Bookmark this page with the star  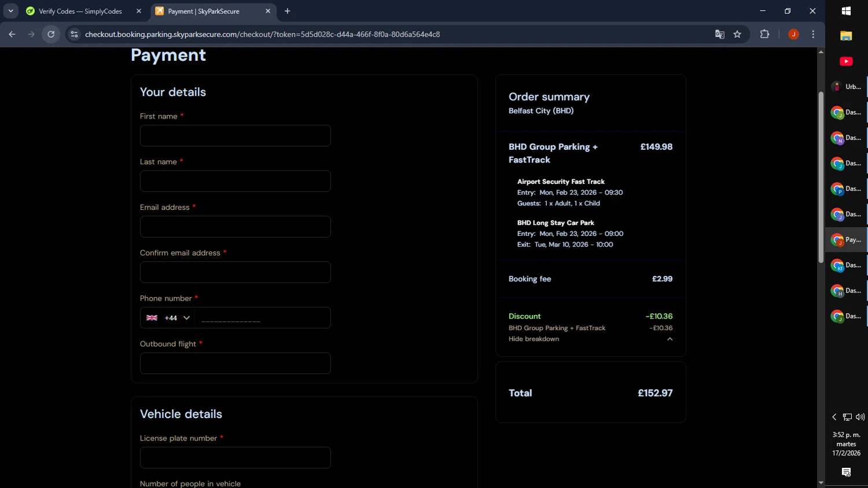737,34
